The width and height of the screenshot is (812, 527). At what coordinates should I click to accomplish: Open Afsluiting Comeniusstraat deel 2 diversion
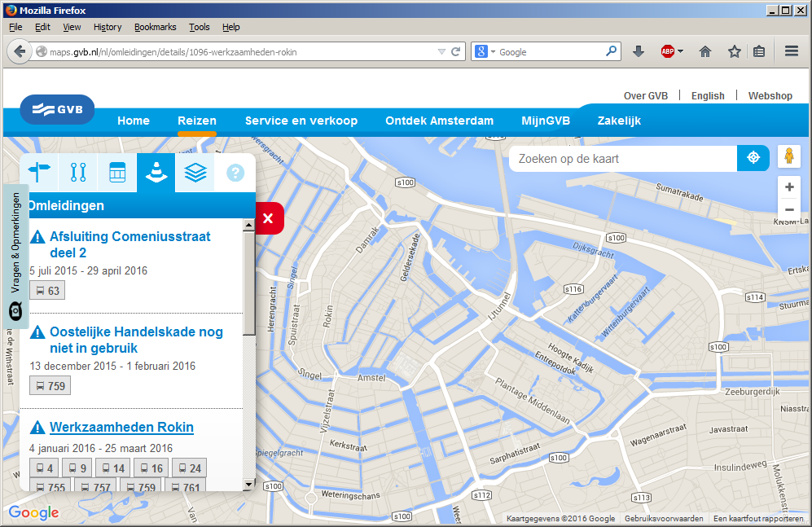[x=129, y=244]
